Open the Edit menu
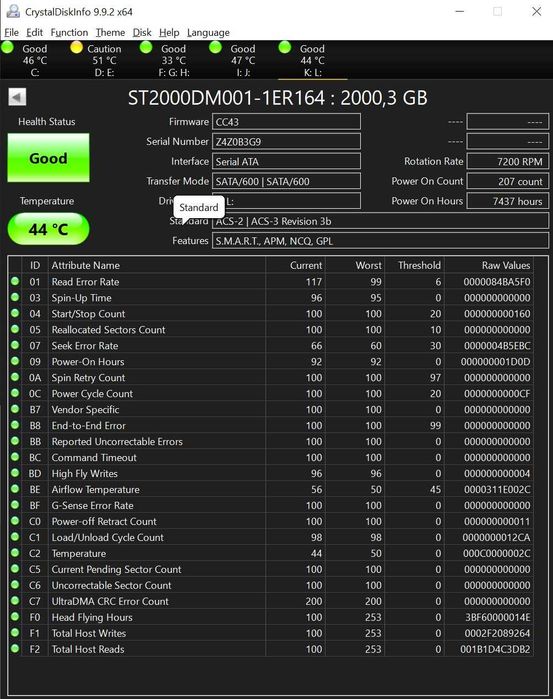The width and height of the screenshot is (553, 699). [x=34, y=33]
